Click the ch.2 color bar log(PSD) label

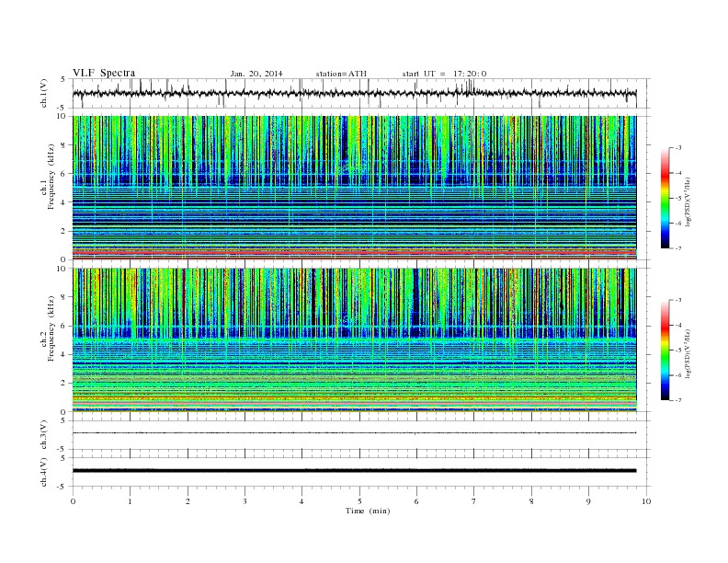coord(688,353)
